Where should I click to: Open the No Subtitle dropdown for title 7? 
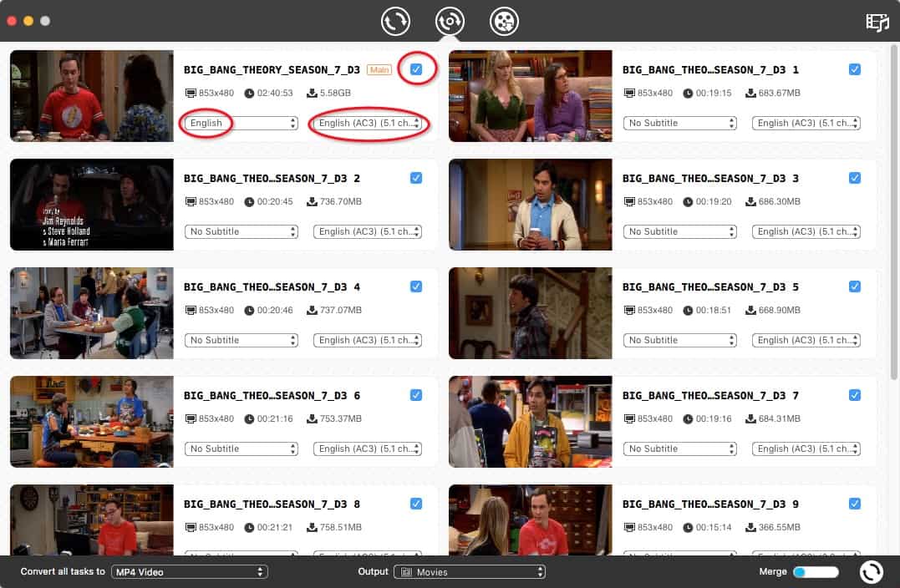click(679, 449)
